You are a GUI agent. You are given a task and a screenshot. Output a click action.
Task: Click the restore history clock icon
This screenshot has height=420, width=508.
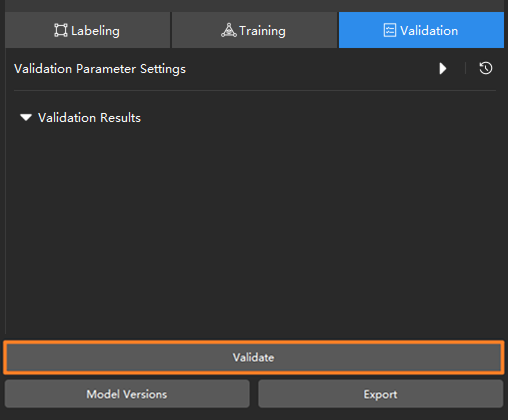(x=486, y=68)
